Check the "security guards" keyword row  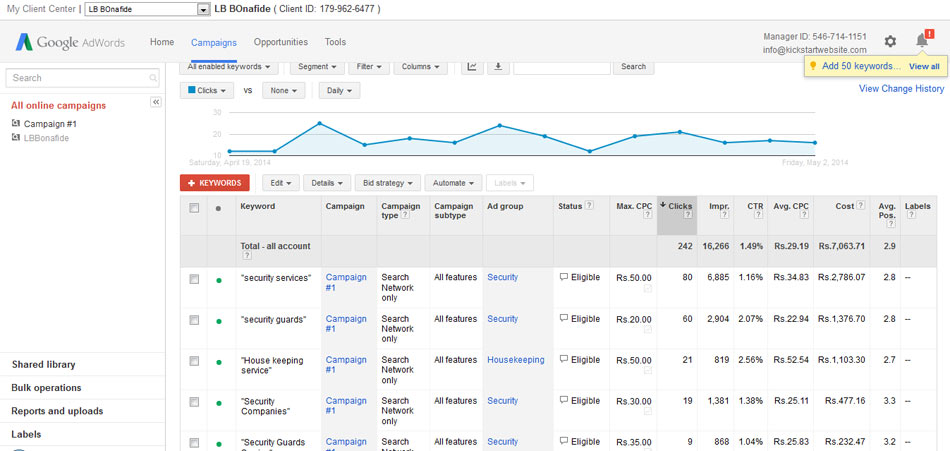point(194,320)
